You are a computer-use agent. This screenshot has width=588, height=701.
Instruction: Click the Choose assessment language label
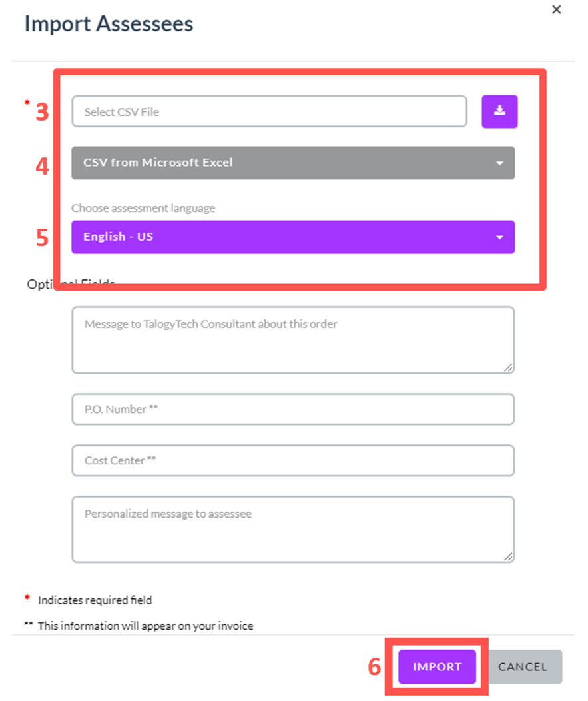point(143,208)
